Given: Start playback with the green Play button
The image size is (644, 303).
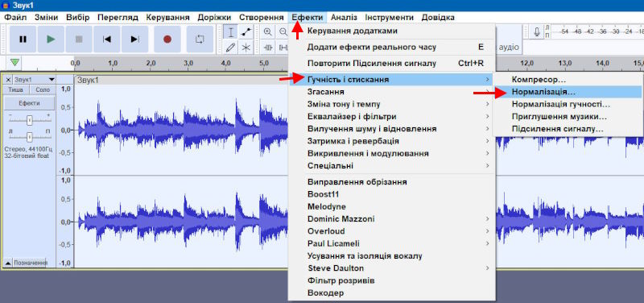Looking at the screenshot, I should 51,39.
